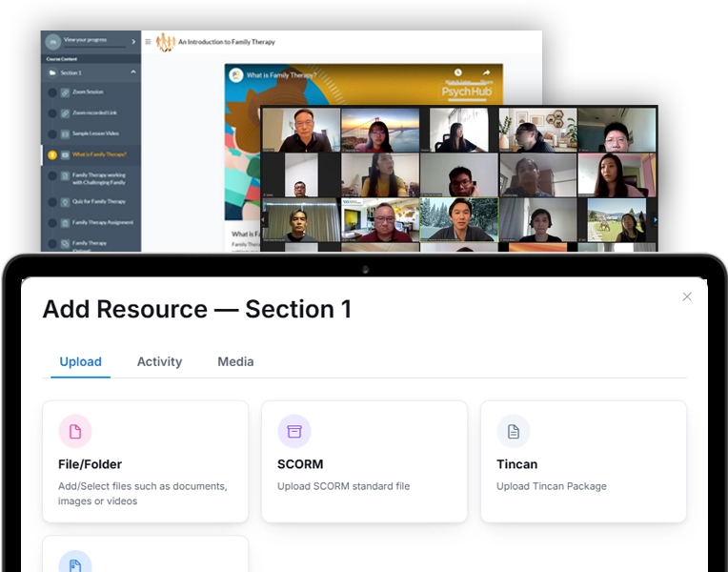
Task: Click the family logo beside the course title
Action: 165,42
